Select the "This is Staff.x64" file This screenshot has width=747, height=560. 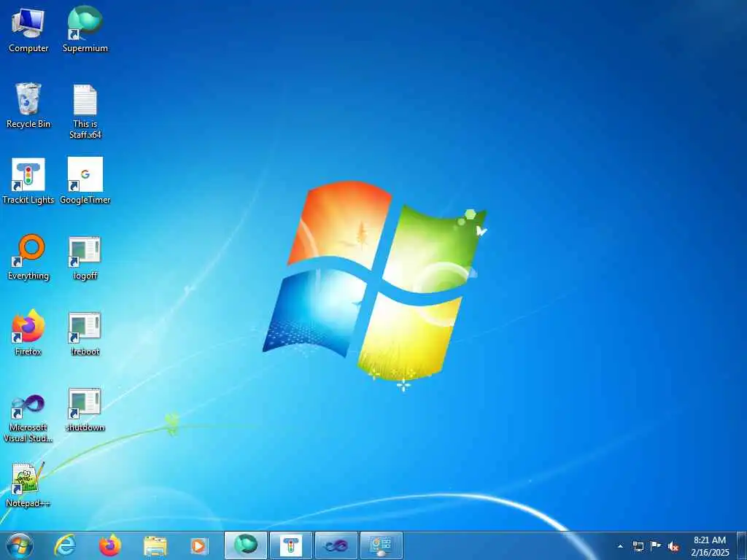(85, 111)
